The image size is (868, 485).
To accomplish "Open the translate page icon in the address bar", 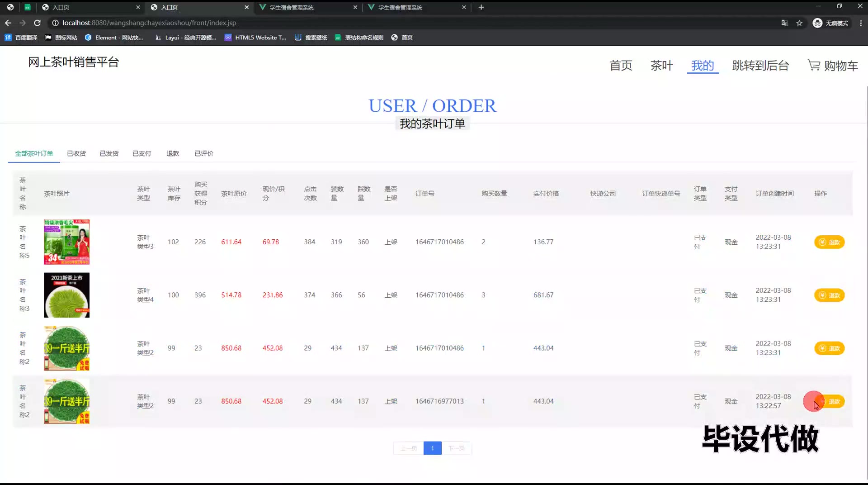I will 784,23.
